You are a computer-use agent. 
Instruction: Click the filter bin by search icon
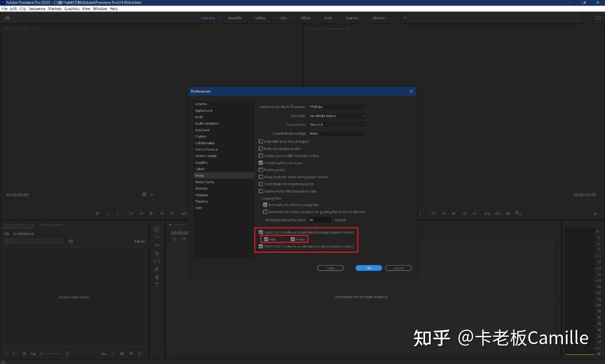click(71, 241)
